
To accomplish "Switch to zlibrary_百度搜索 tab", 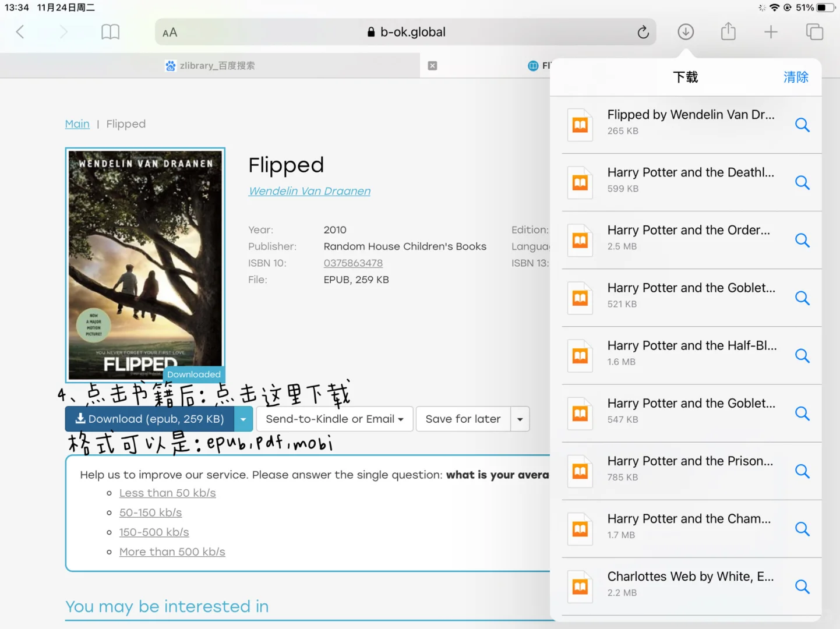I will click(x=210, y=66).
